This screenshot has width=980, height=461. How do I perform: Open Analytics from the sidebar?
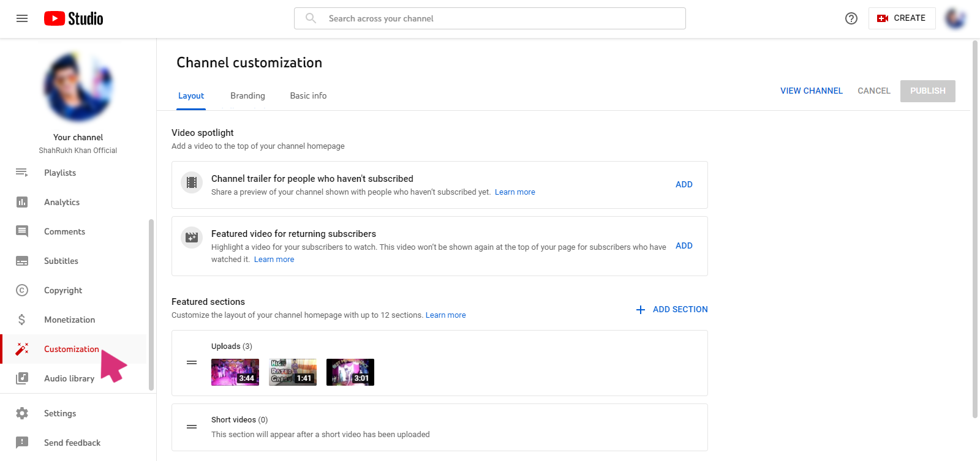pyautogui.click(x=61, y=202)
